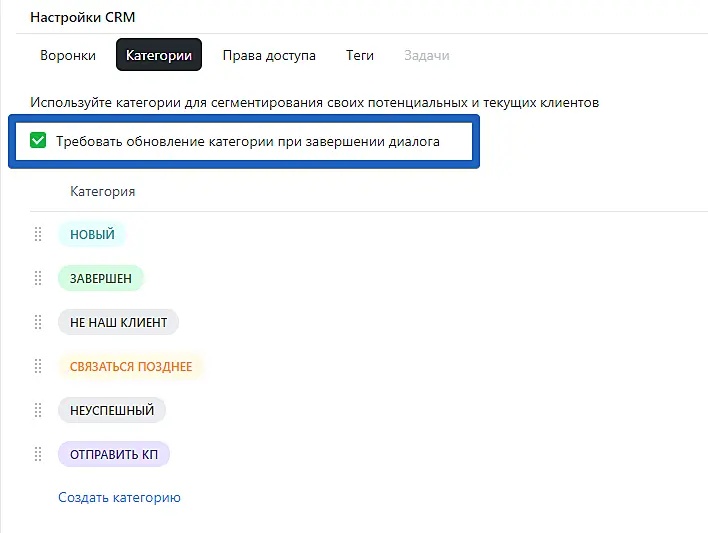
Task: Go to the Теги tab
Action: tap(360, 55)
